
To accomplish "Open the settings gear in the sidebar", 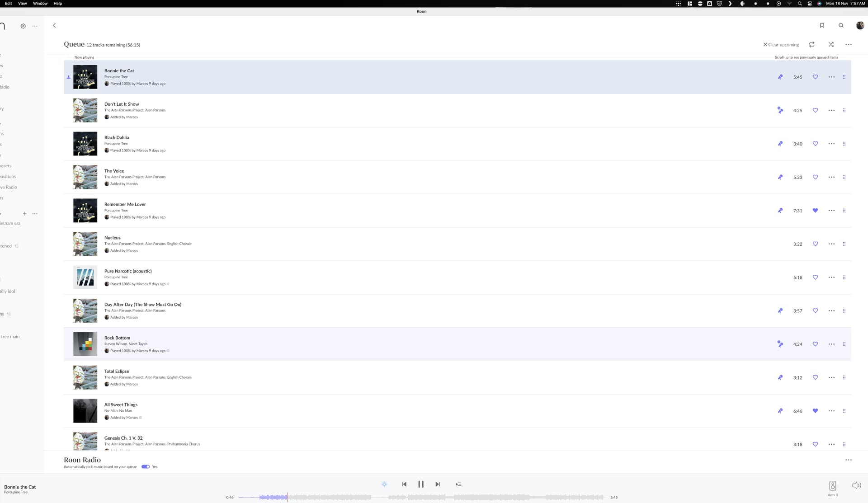I will (x=23, y=26).
